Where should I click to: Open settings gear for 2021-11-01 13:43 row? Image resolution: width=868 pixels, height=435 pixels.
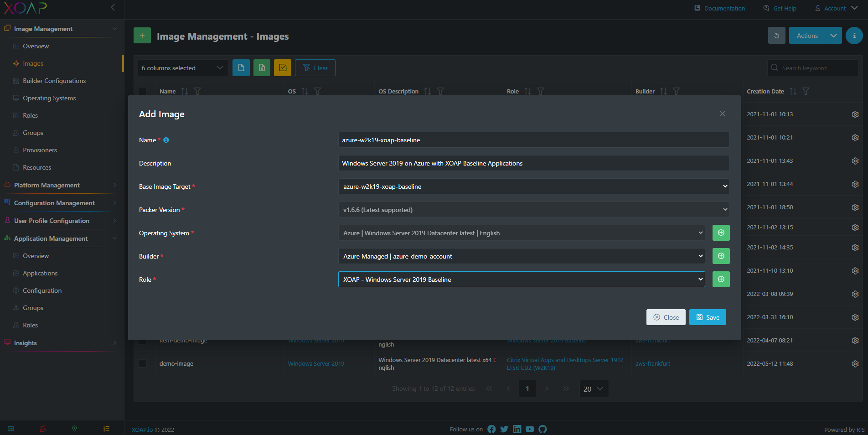pyautogui.click(x=855, y=161)
